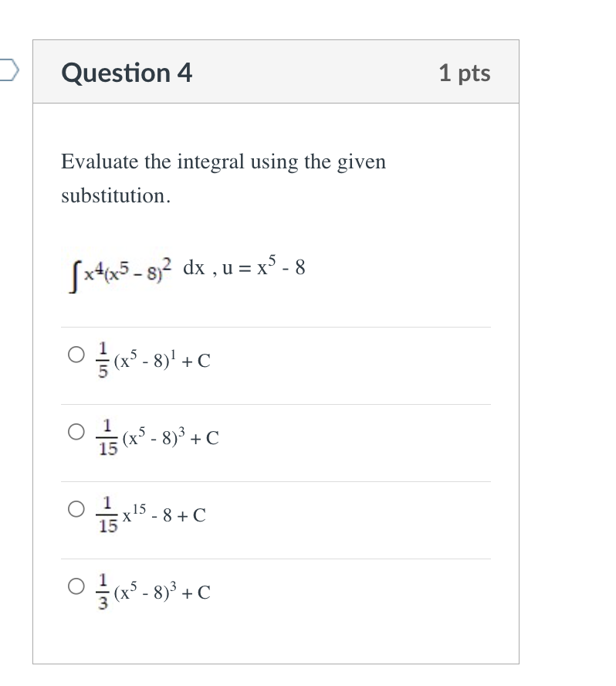Click the radio button beside the top answer
This screenshot has height=686, width=616.
pos(76,355)
